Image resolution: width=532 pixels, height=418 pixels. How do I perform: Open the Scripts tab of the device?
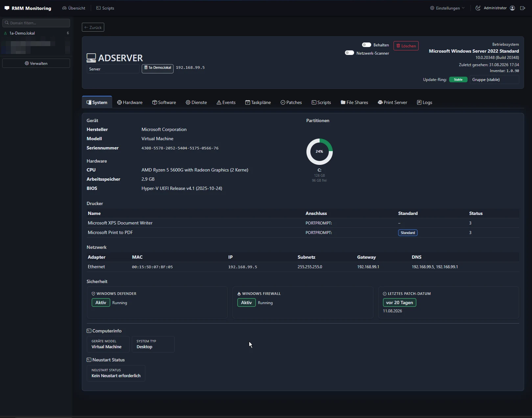(x=321, y=102)
